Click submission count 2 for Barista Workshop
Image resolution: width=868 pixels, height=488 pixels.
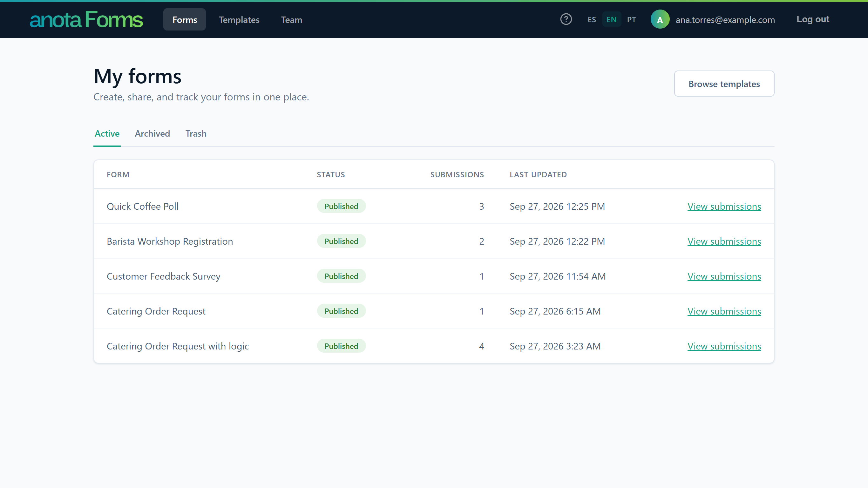click(x=482, y=241)
